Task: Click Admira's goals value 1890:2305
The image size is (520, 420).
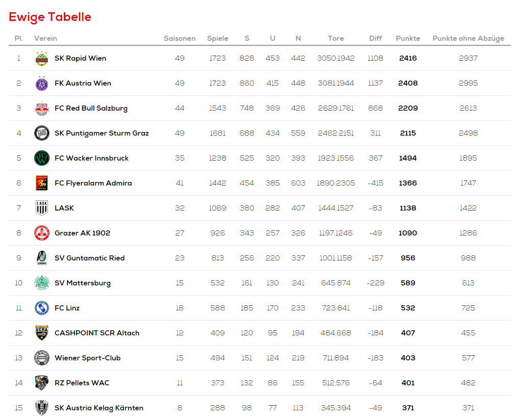Action: coord(336,183)
